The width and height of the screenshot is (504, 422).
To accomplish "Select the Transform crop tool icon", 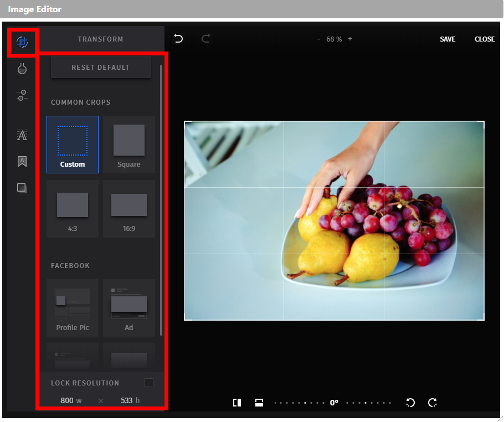I will [x=22, y=42].
